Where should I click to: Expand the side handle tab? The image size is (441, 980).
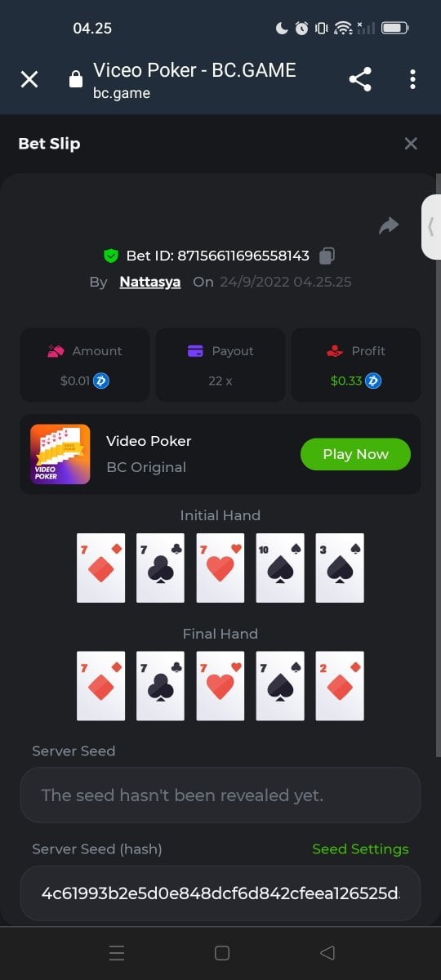click(430, 227)
